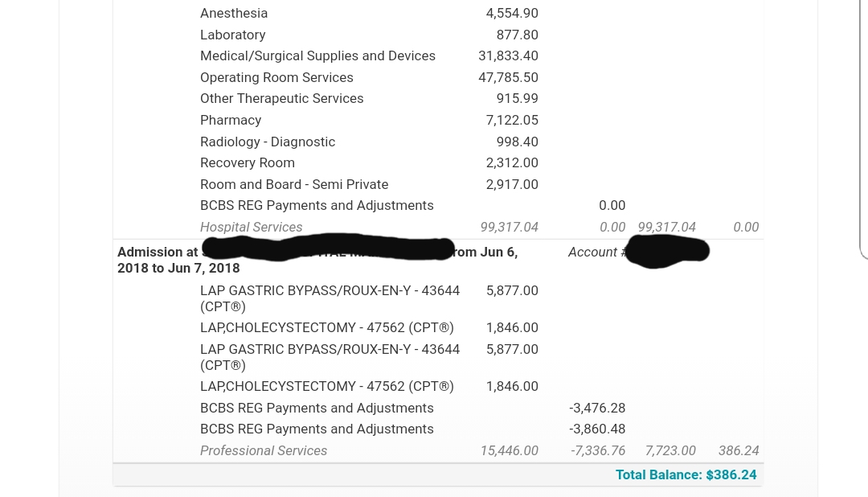Click the 386.24 Professional Services balance
The width and height of the screenshot is (868, 497).
point(739,451)
